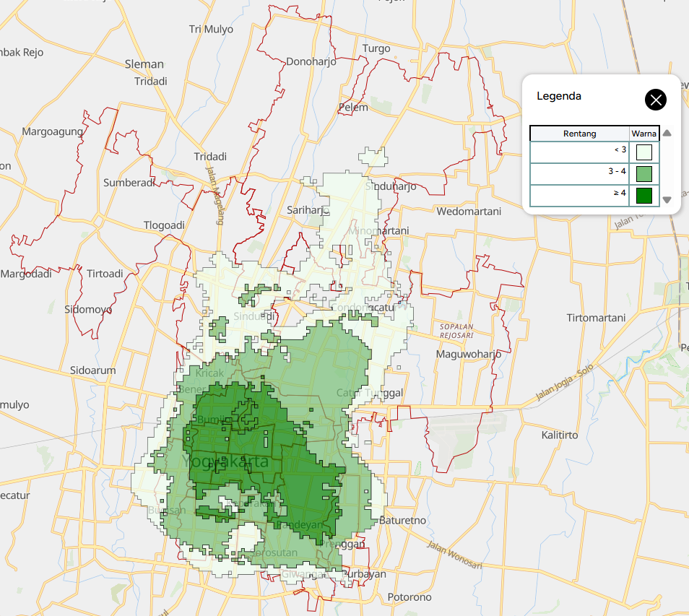Click the 'Jalan Jogja - Solo' road label
The width and height of the screenshot is (689, 616).
click(564, 382)
